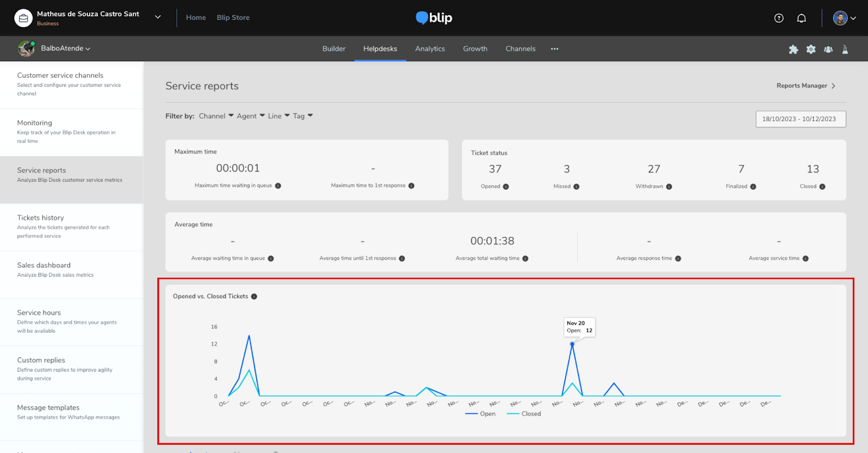868x453 pixels.
Task: Open the help question mark icon
Action: [778, 18]
